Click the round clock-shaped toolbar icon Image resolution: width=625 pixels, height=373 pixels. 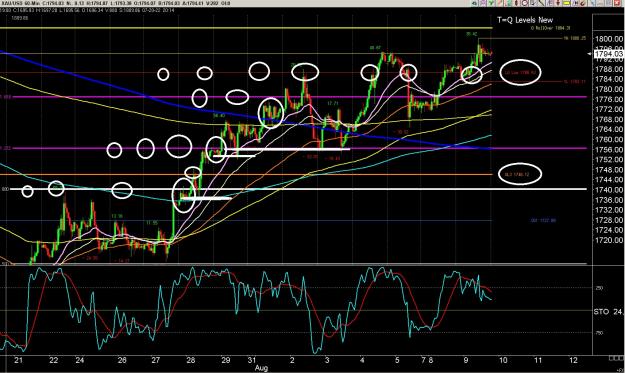[x=525, y=3]
